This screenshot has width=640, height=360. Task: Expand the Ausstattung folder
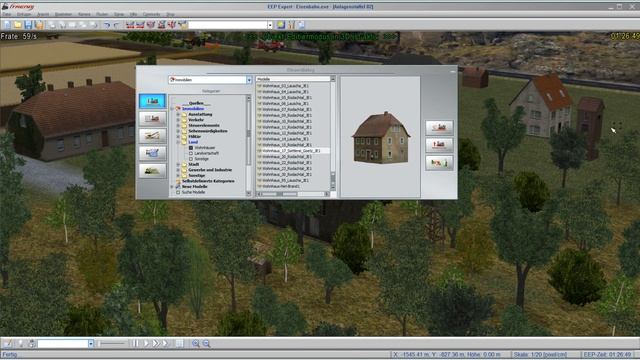point(178,114)
